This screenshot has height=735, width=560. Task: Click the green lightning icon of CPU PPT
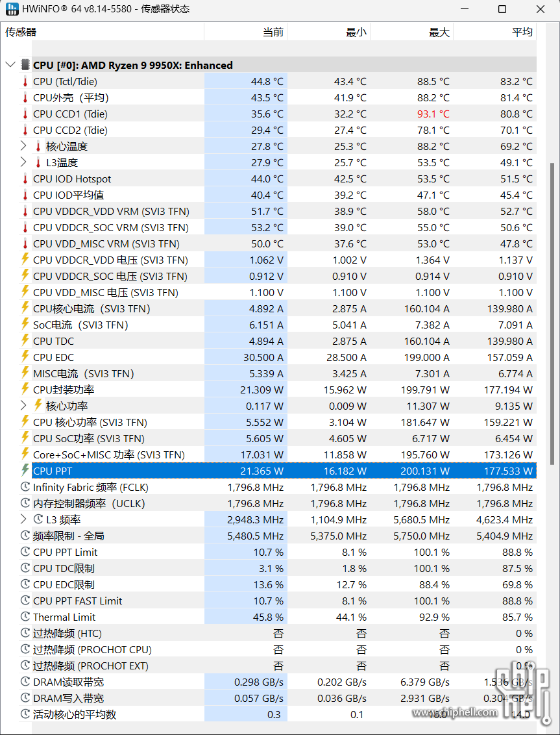click(x=25, y=471)
